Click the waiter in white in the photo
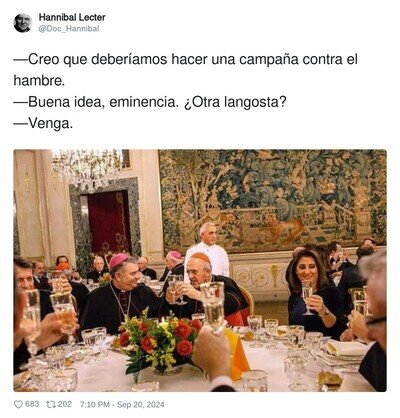400x418 pixels. point(208,249)
